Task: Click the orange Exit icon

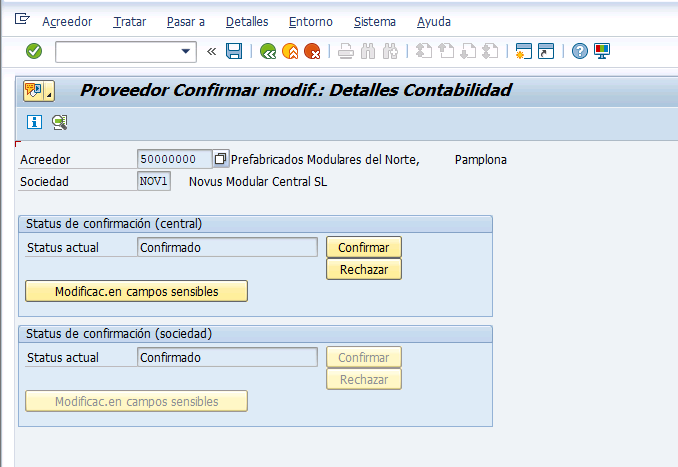Action: 290,51
